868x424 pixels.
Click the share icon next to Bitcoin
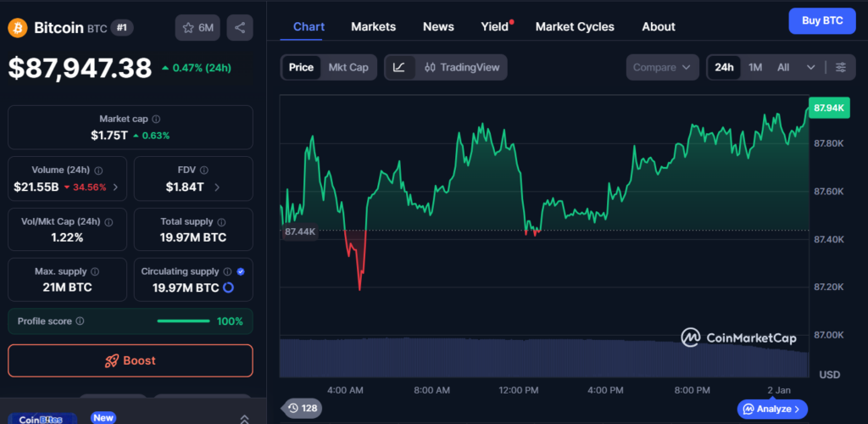(x=240, y=28)
